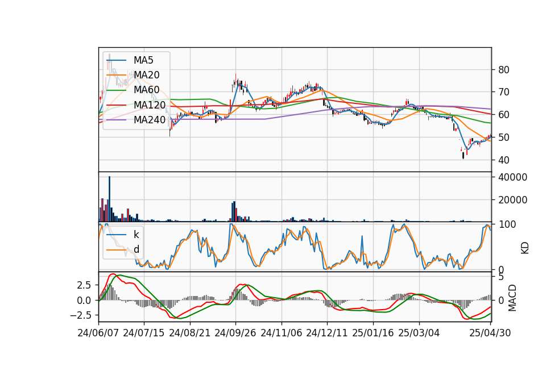This screenshot has width=546, height=392.
Task: Click the red MA120 legend line sample
Action: coord(116,105)
